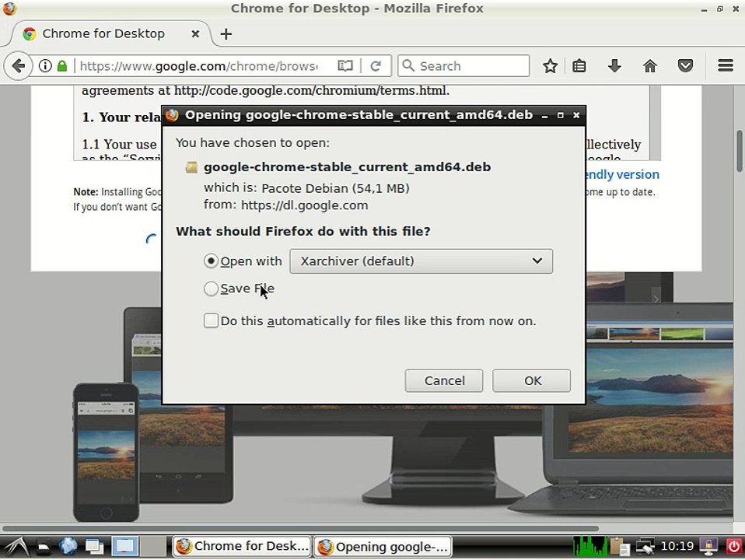Choose the Save File radio option
This screenshot has width=745, height=560.
211,289
